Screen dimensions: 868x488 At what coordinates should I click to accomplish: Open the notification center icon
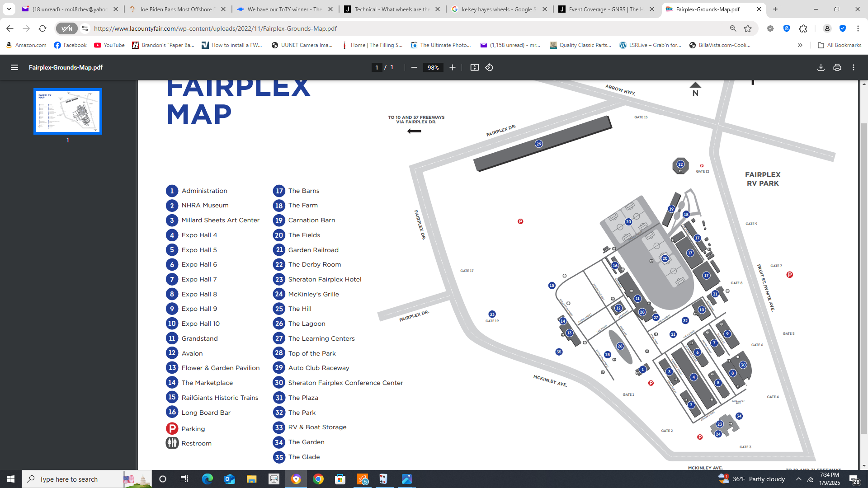854,479
